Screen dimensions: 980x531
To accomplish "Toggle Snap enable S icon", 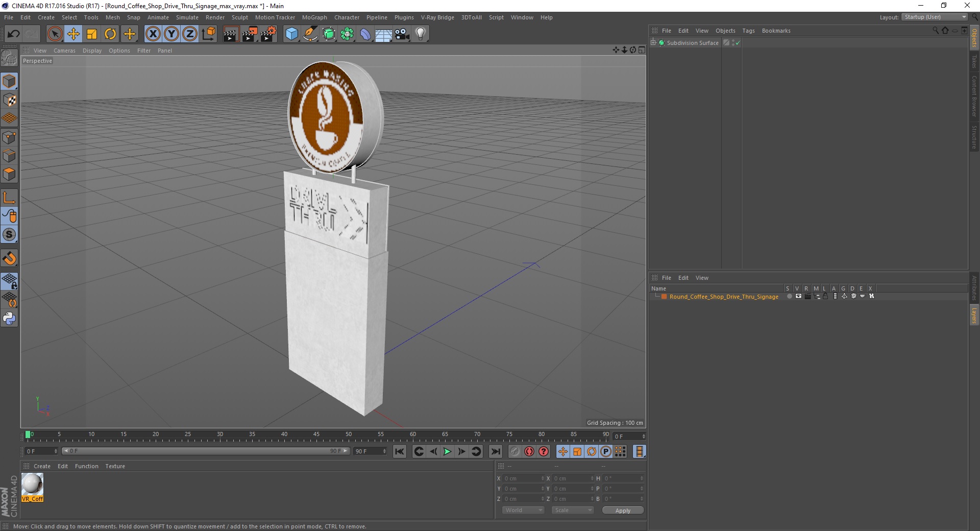I will (9, 234).
